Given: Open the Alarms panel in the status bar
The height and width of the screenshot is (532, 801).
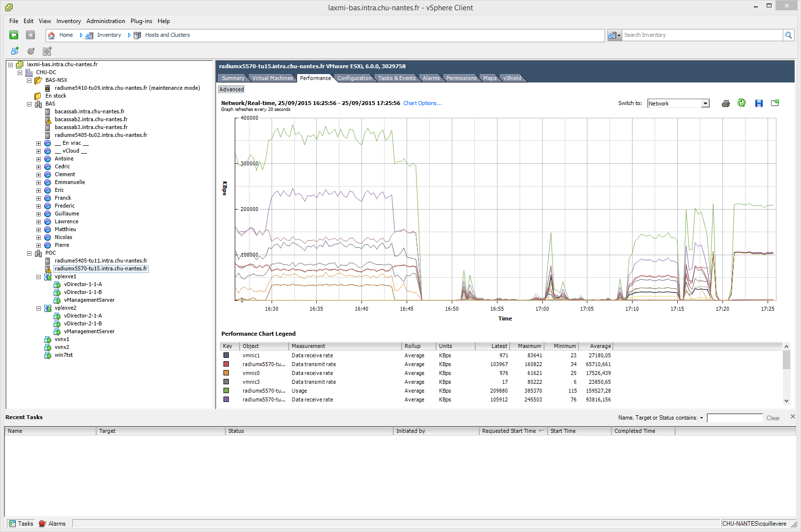Looking at the screenshot, I should pyautogui.click(x=52, y=524).
